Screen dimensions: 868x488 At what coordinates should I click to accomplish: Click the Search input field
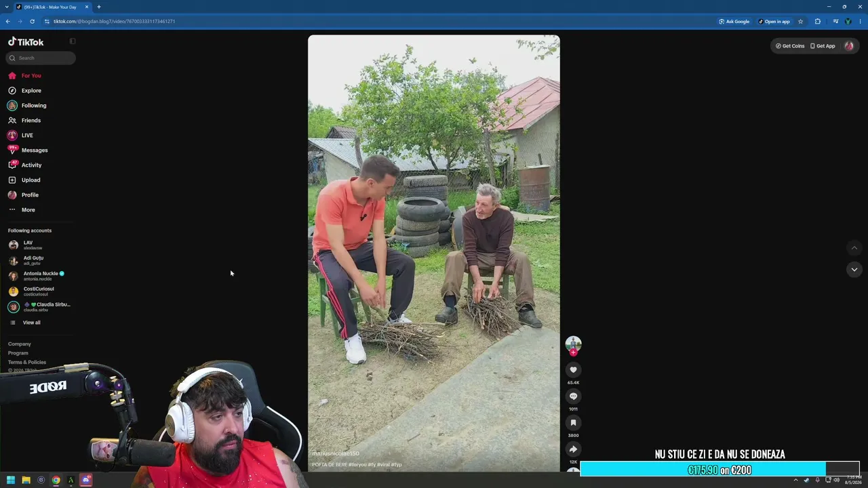coord(41,58)
